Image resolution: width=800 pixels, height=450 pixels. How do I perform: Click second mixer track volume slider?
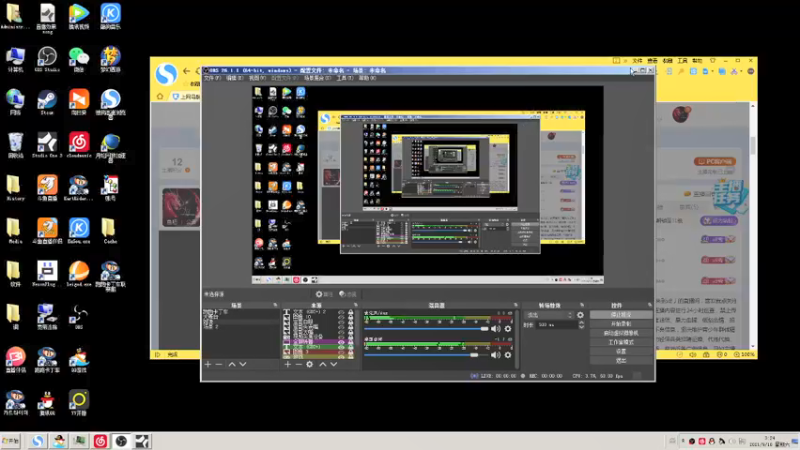(x=426, y=355)
